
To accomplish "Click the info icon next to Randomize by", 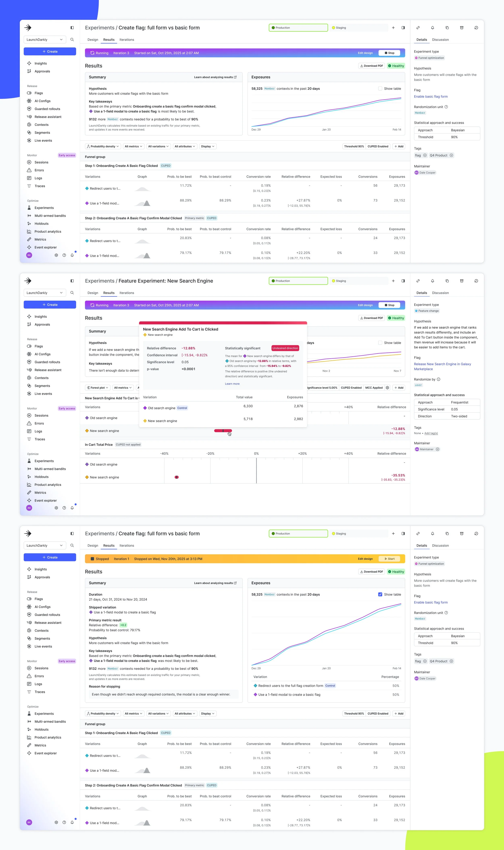I will coord(438,379).
